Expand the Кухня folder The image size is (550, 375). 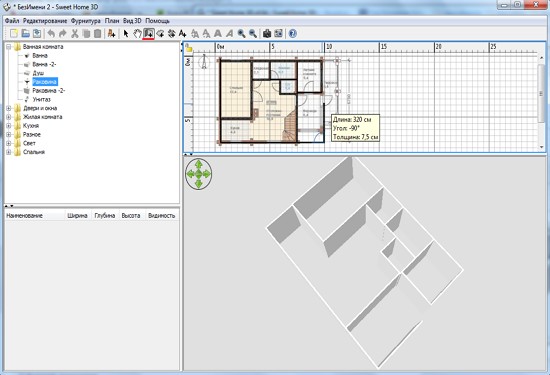[9, 126]
